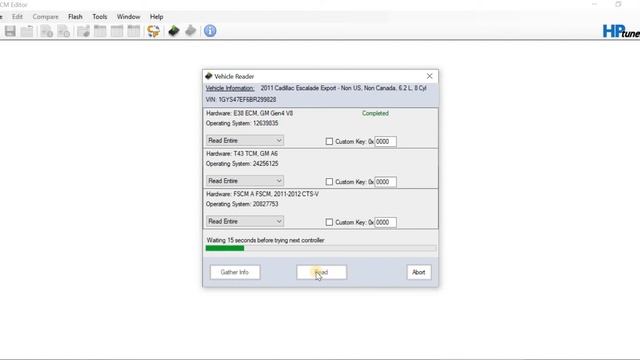Image resolution: width=640 pixels, height=360 pixels.
Task: Click the first table layout toolbar icon
Action: 100,31
